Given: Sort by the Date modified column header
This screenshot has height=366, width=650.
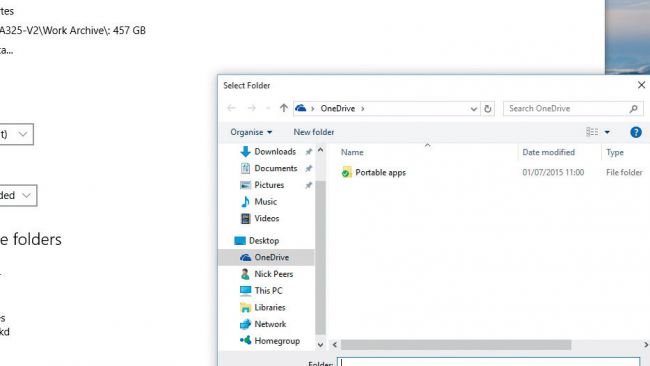Looking at the screenshot, I should point(548,153).
